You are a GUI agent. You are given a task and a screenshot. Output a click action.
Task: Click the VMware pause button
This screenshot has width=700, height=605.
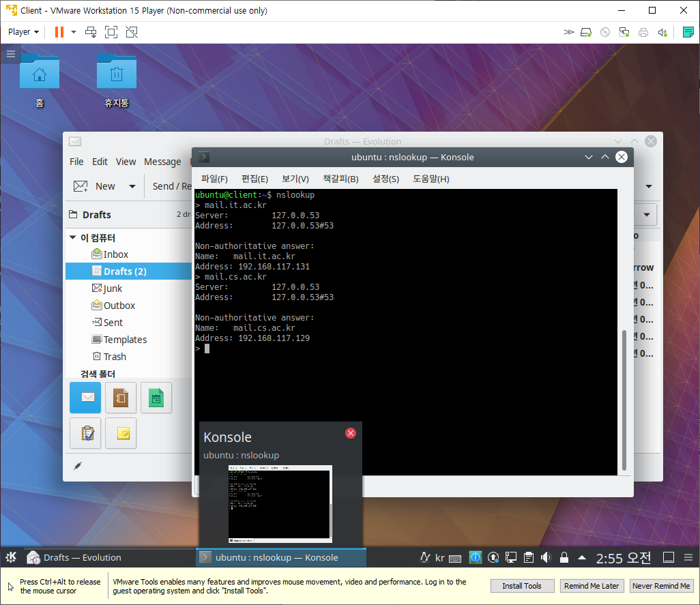tap(59, 32)
